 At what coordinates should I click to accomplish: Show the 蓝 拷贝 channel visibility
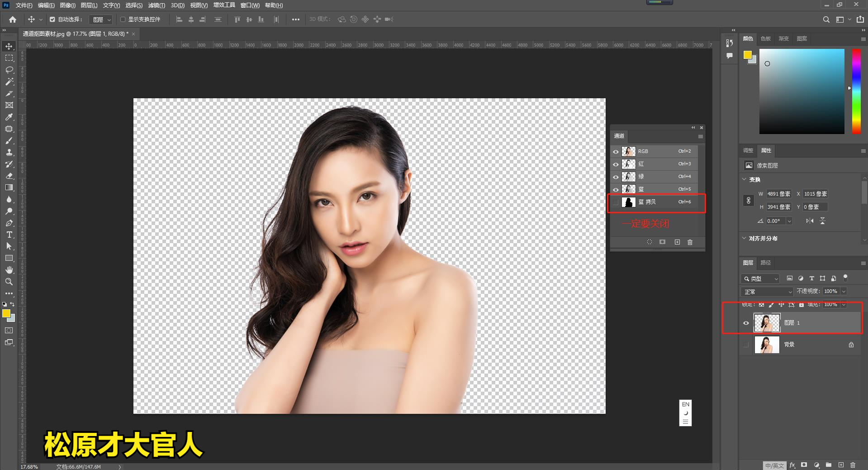coord(616,202)
